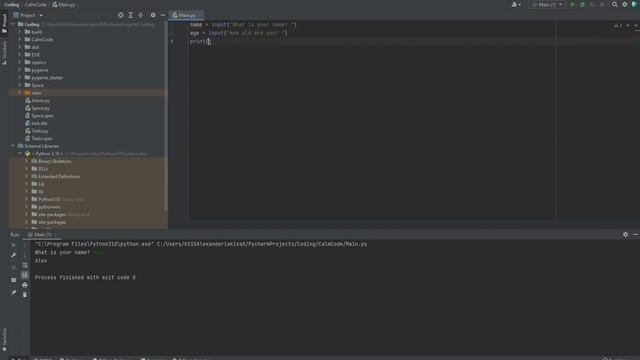The width and height of the screenshot is (640, 360).
Task: Expand the build folder
Action: 20,32
